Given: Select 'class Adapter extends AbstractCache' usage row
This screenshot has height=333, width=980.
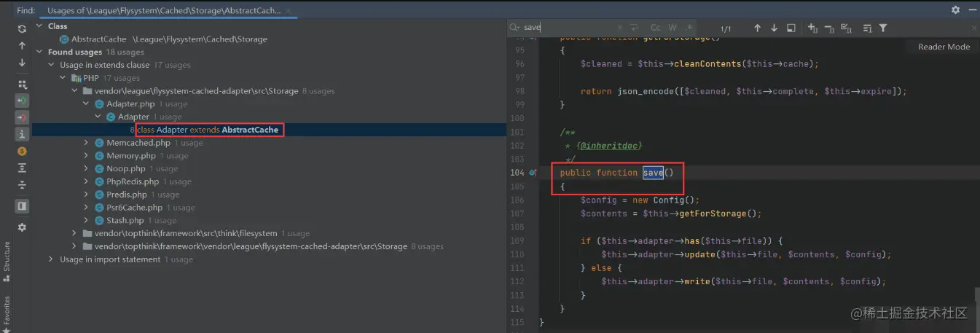Looking at the screenshot, I should [269, 130].
